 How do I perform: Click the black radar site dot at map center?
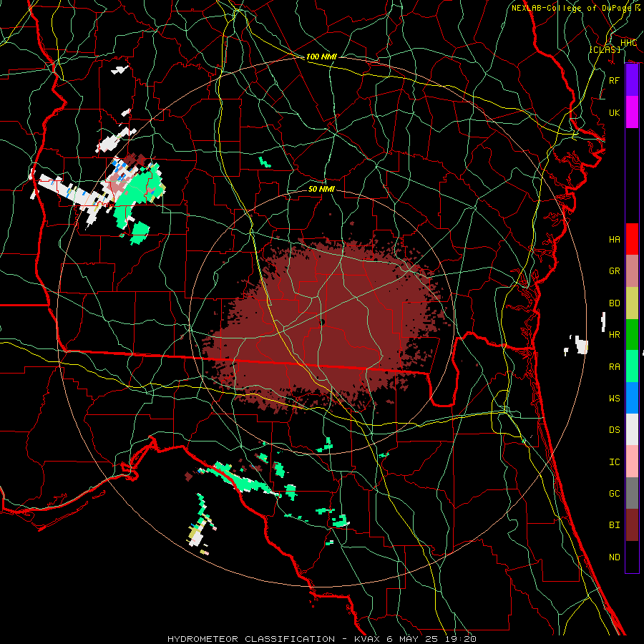pos(322,323)
